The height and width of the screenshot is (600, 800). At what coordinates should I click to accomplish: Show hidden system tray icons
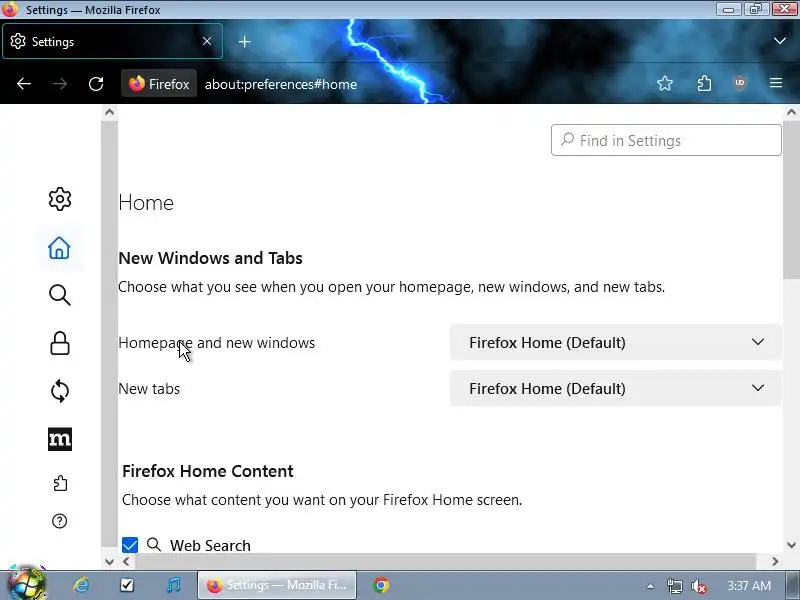[650, 586]
